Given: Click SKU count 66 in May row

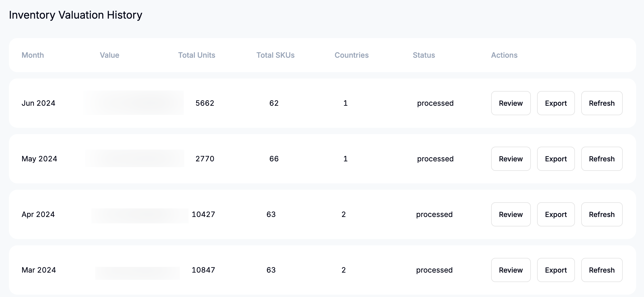Looking at the screenshot, I should point(274,159).
